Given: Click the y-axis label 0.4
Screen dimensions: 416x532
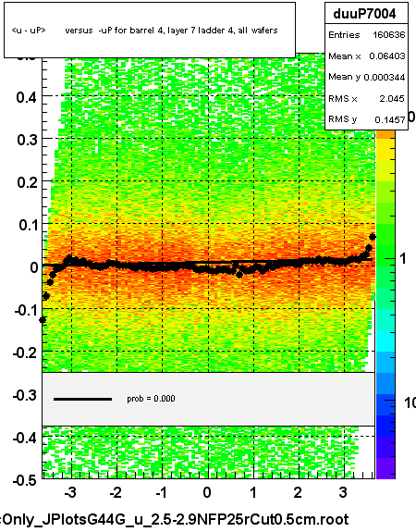Looking at the screenshot, I should click(x=26, y=97).
